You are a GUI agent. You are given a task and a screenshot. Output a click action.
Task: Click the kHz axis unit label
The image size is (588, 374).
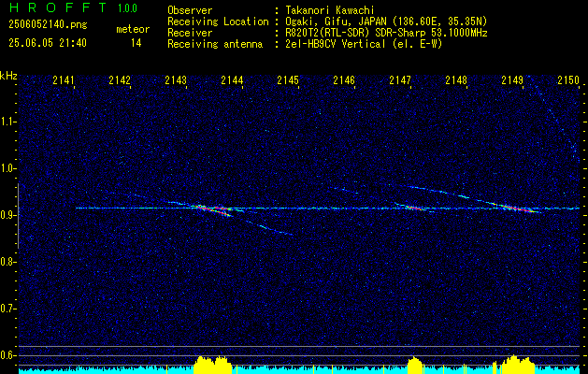pos(9,76)
